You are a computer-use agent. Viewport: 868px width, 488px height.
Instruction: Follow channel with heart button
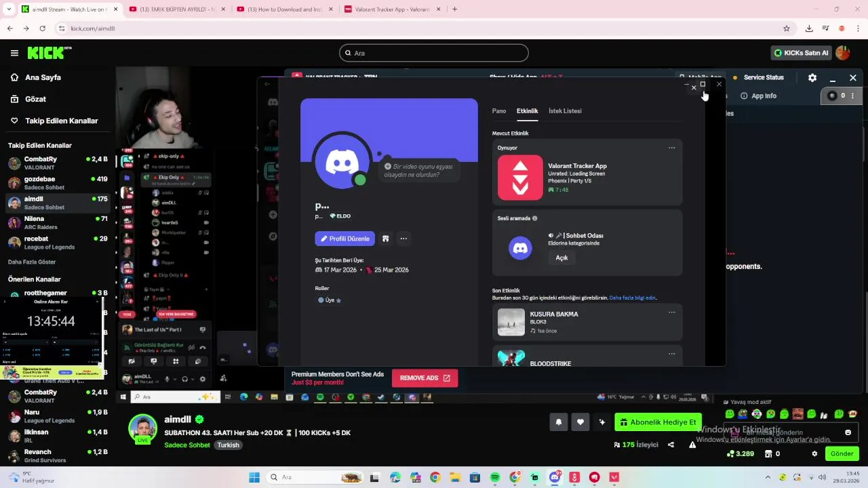580,422
